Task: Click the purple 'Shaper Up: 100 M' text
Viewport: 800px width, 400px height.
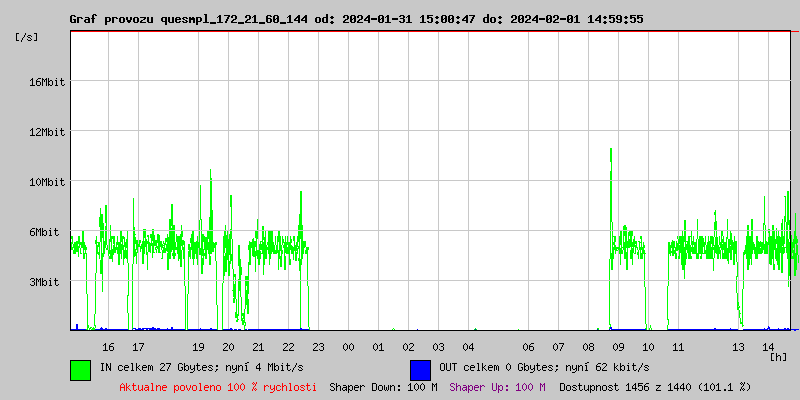Action: [x=497, y=386]
